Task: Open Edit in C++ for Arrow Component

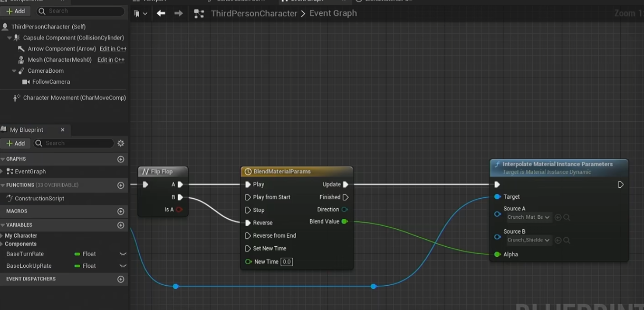Action: click(x=113, y=49)
